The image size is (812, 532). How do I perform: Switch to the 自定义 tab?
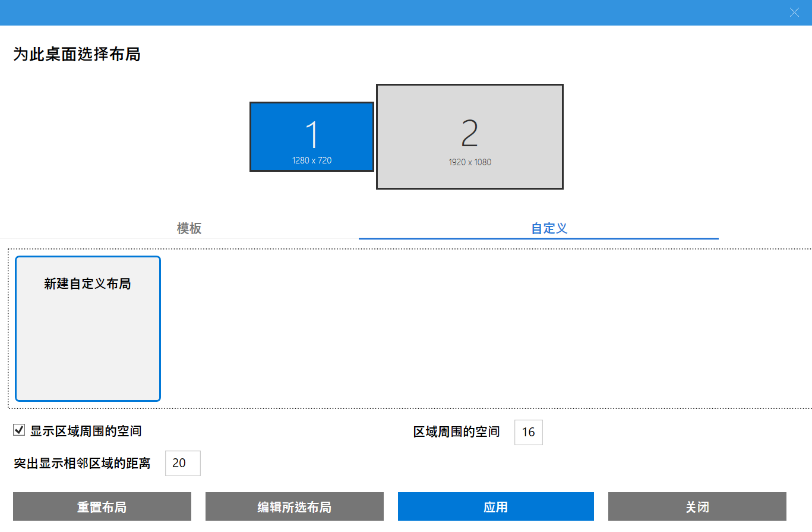[548, 228]
